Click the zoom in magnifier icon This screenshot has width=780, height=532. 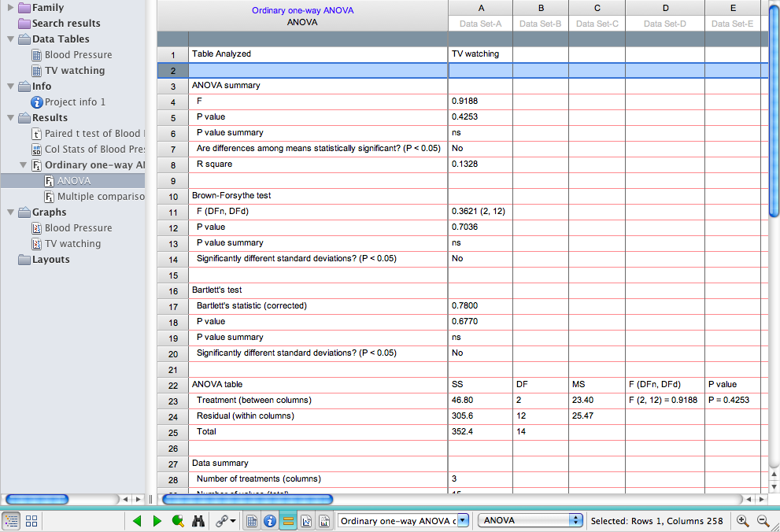743,521
